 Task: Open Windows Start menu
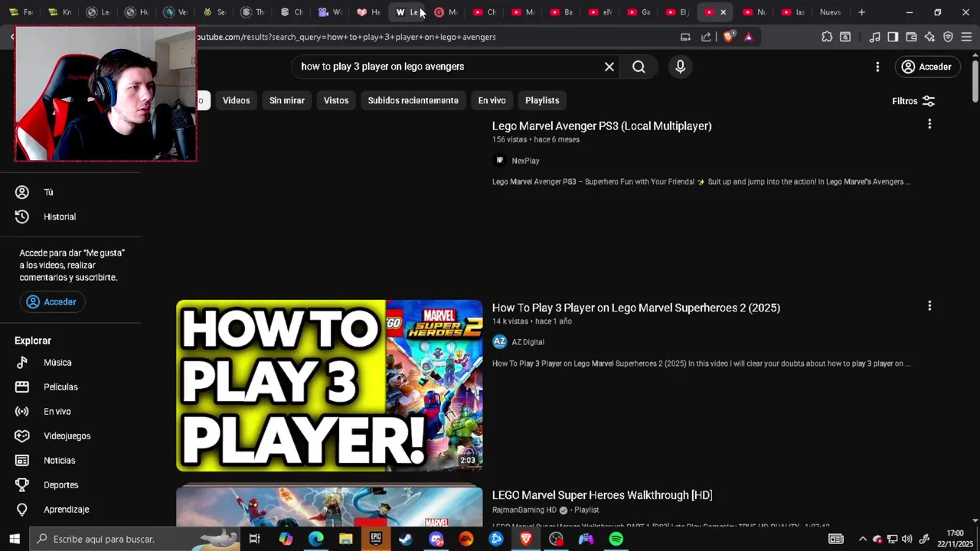(x=15, y=539)
